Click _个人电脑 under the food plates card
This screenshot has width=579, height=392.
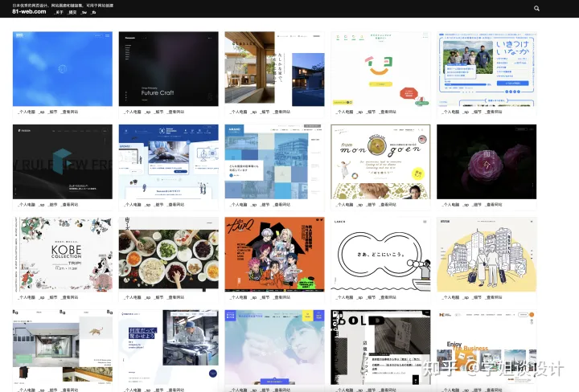point(133,297)
